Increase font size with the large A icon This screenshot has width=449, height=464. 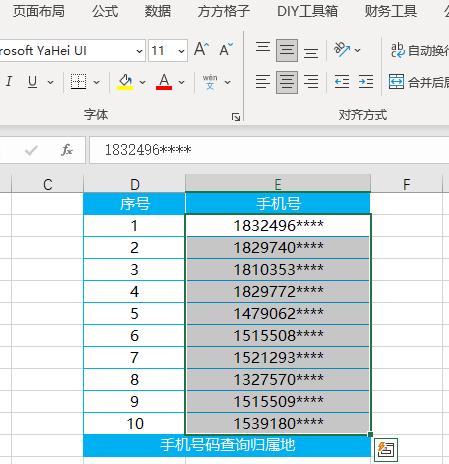202,50
